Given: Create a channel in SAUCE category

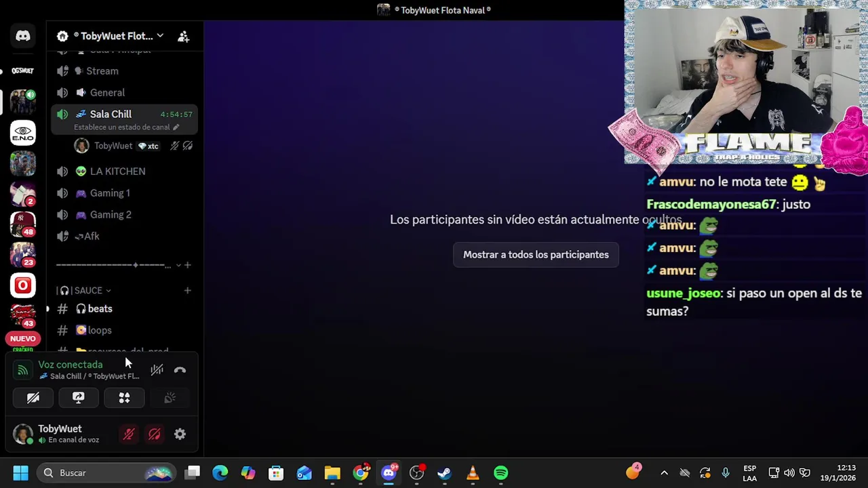Looking at the screenshot, I should click(187, 290).
